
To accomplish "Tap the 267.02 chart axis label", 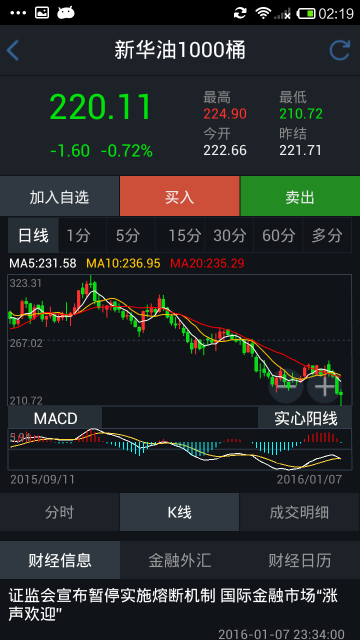I will point(26,343).
